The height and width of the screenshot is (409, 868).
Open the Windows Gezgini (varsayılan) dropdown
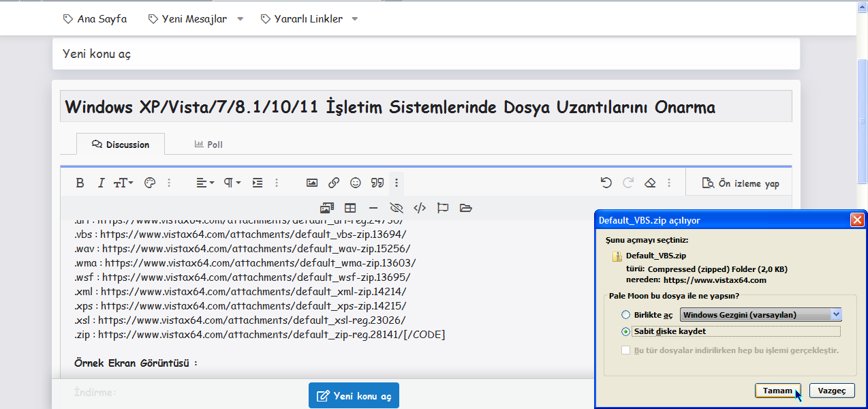(760, 315)
